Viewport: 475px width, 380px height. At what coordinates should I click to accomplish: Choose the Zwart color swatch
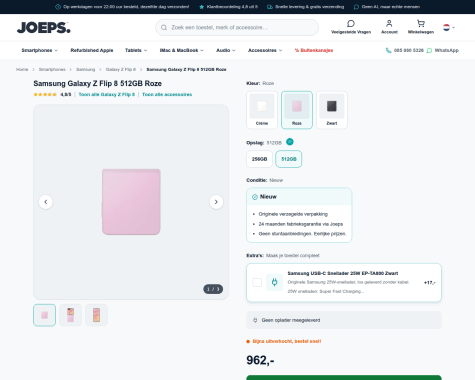(x=332, y=110)
